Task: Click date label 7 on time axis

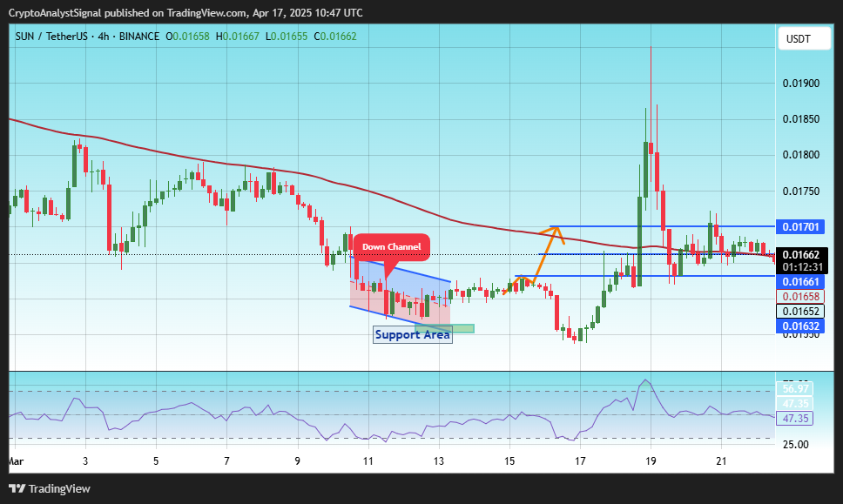Action: coord(227,461)
